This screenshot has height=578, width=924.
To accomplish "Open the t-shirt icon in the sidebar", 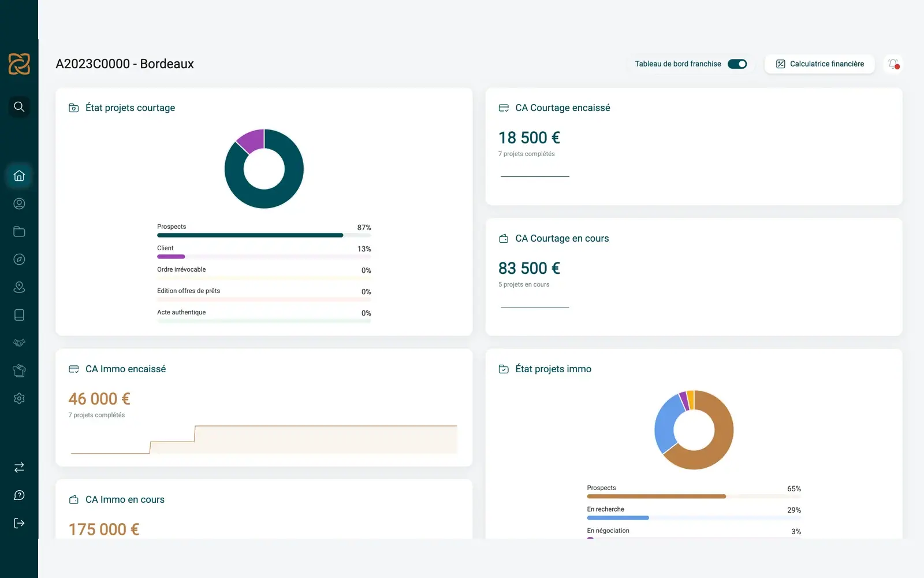I will [19, 370].
